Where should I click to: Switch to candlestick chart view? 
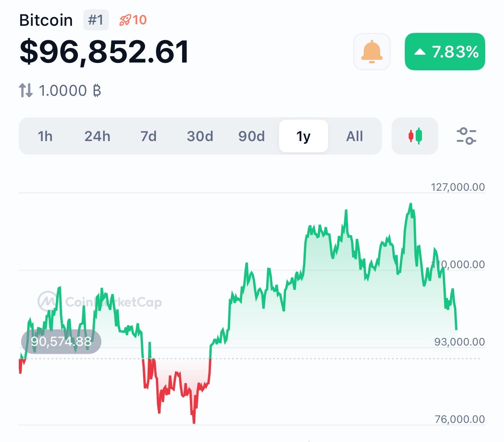pos(415,136)
